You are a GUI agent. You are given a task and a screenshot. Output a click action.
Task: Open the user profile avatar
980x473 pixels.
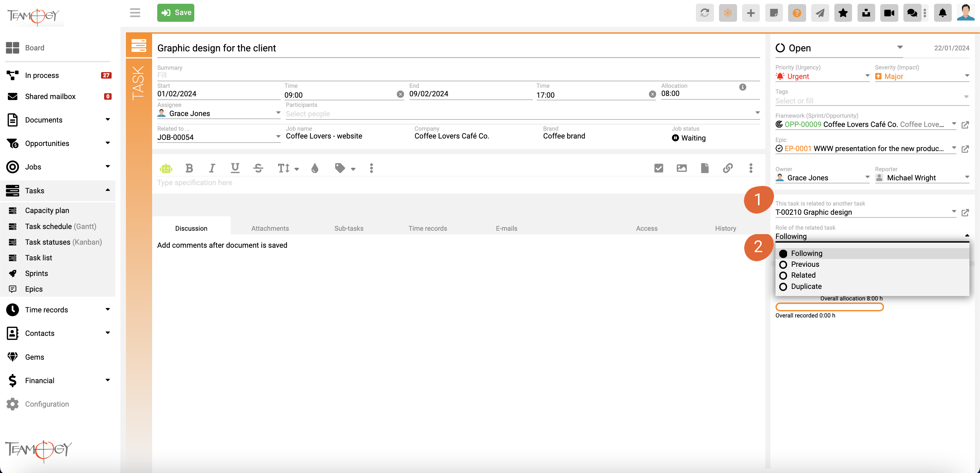(x=966, y=13)
